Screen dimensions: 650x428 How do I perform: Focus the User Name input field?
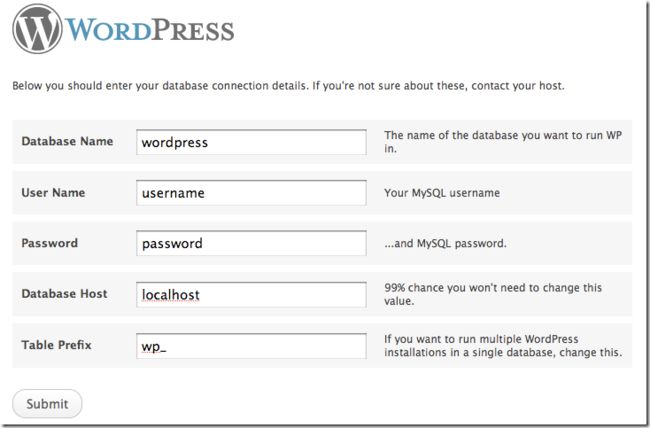251,193
